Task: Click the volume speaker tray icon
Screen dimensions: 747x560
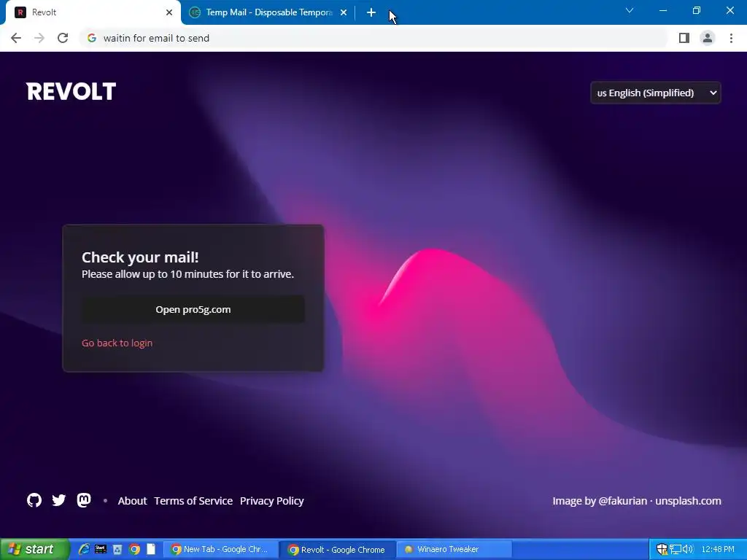Action: coord(687,549)
